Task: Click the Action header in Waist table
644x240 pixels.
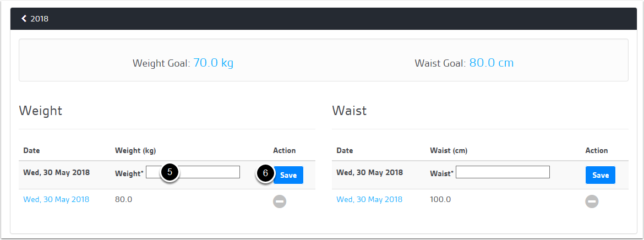Action: pos(596,151)
